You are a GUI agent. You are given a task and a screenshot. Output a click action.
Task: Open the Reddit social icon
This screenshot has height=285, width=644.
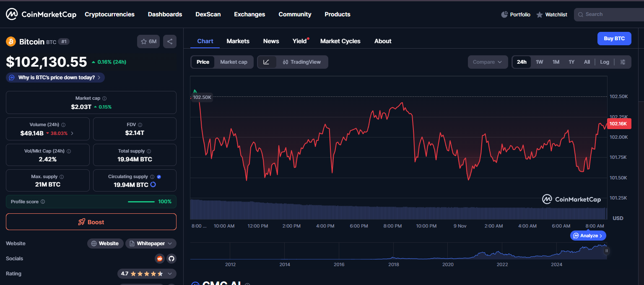pyautogui.click(x=160, y=259)
